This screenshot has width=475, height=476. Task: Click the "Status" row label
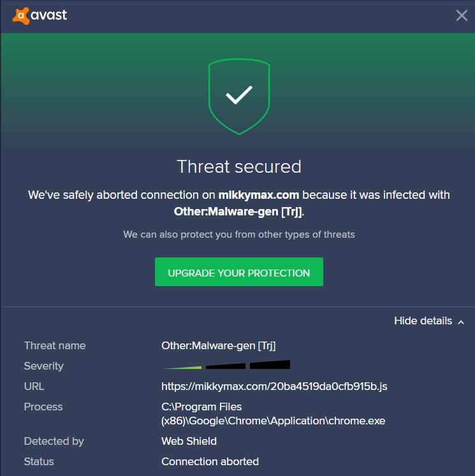(39, 461)
